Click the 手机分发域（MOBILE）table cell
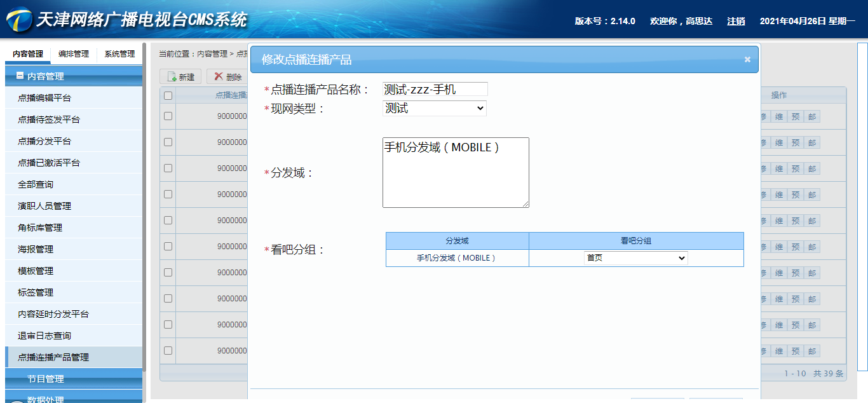 coord(458,258)
